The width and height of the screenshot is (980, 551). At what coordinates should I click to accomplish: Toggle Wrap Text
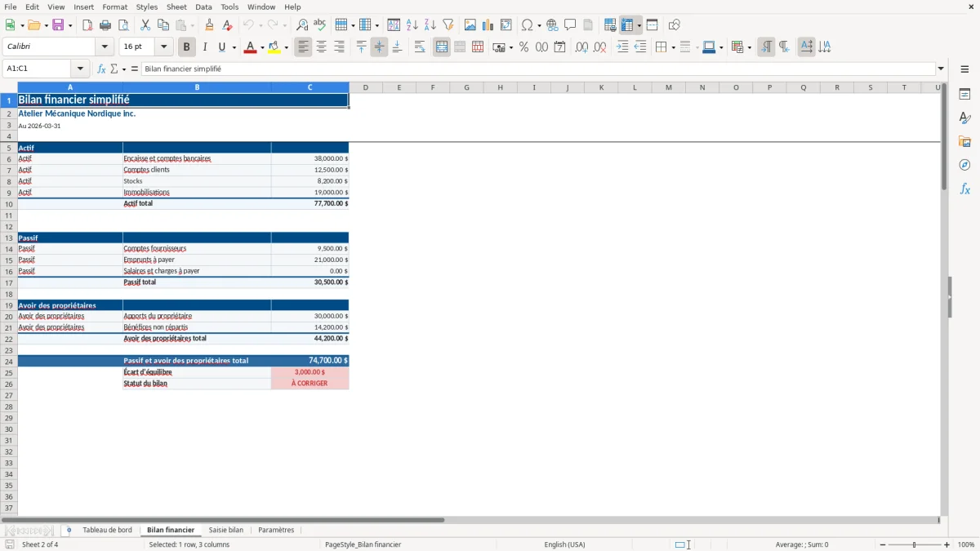pos(420,47)
